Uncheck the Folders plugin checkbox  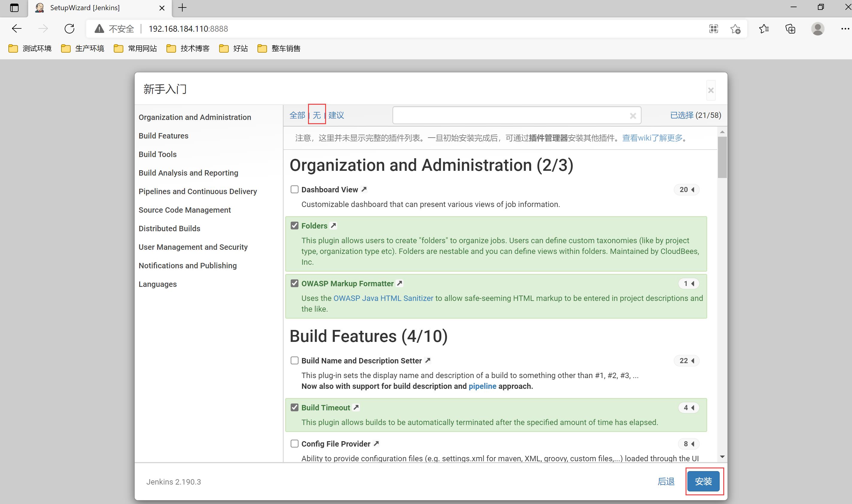[295, 226]
